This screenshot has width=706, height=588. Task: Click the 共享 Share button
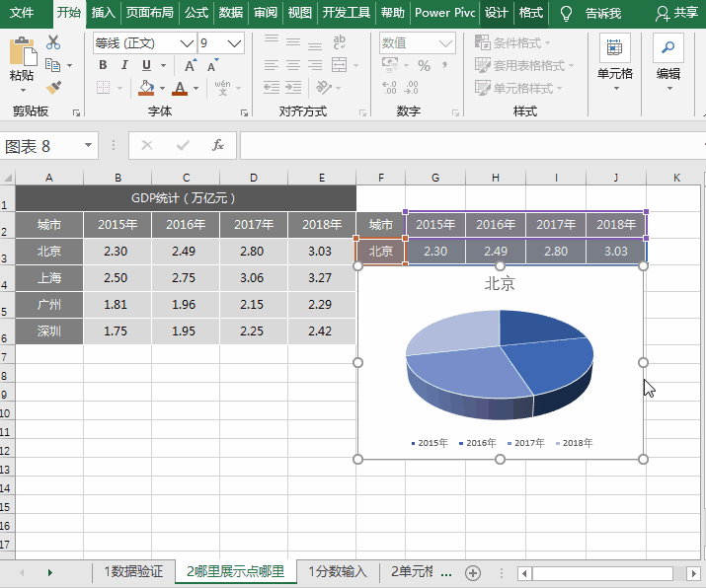click(x=676, y=13)
